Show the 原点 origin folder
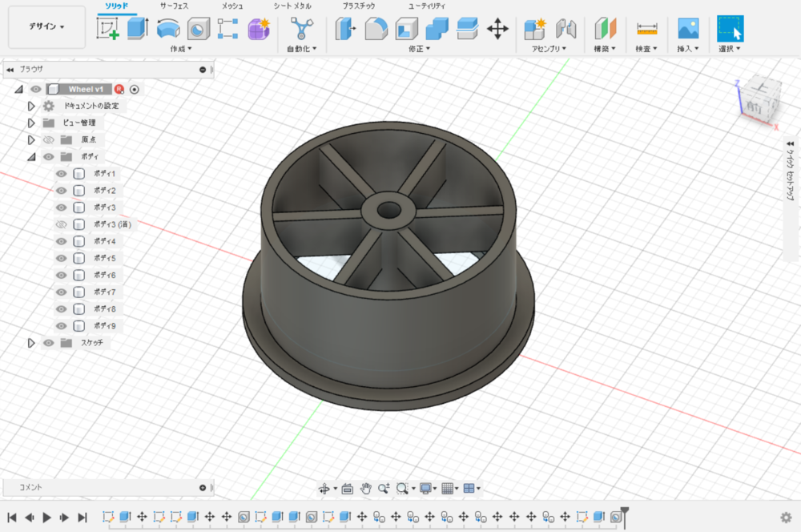Viewport: 801px width, 532px height. (49, 139)
